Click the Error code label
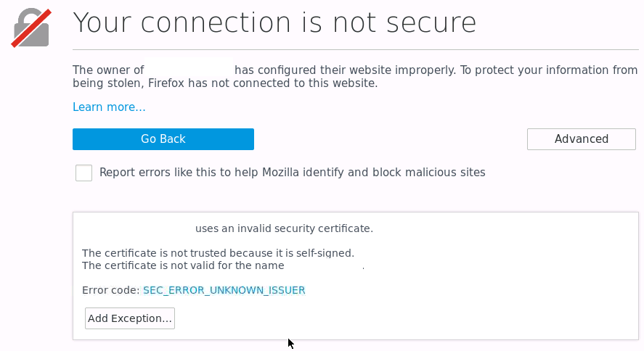Screen dimensions: 644x351 click(x=110, y=290)
